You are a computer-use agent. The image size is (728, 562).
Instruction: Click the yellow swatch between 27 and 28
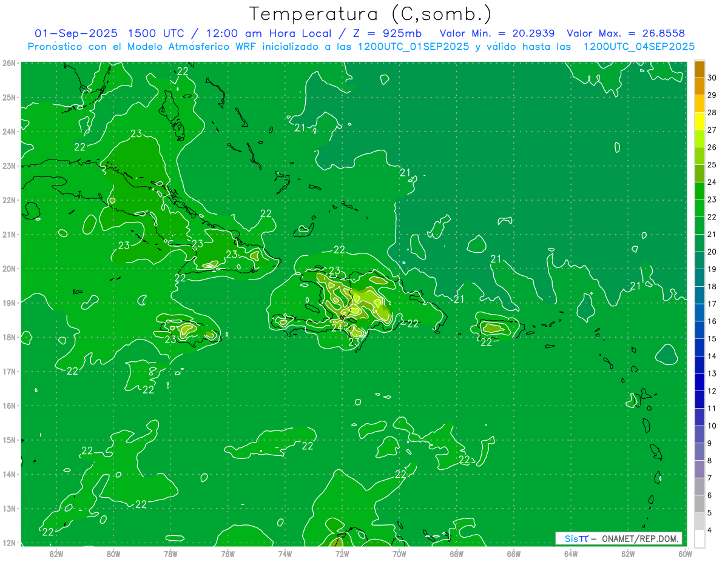[x=699, y=121]
